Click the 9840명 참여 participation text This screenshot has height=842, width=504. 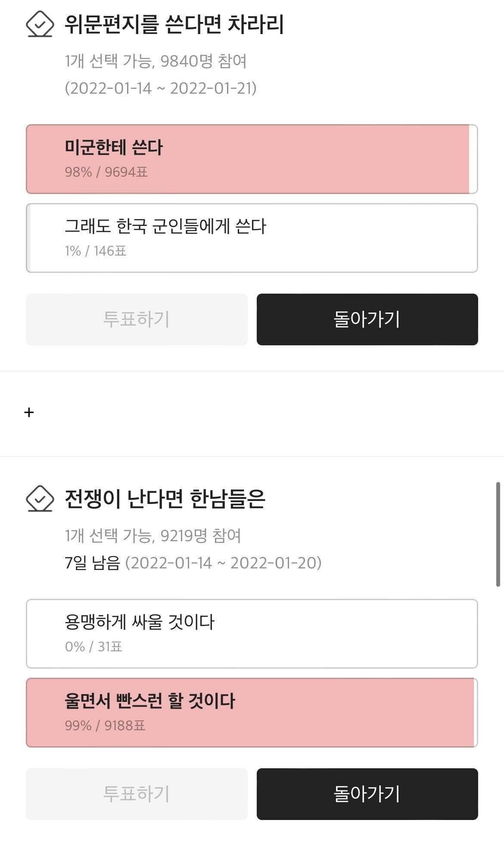click(x=203, y=61)
